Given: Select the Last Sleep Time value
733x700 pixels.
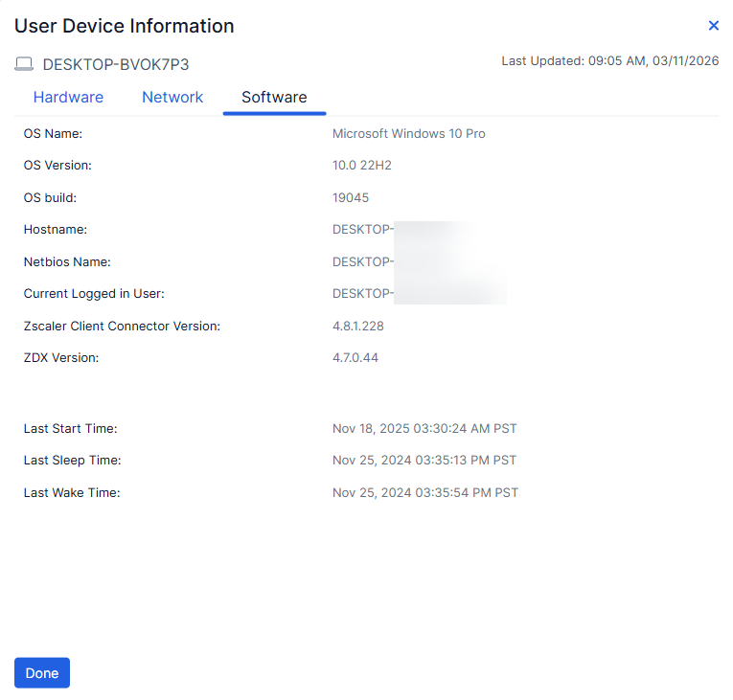Looking at the screenshot, I should pyautogui.click(x=424, y=461).
